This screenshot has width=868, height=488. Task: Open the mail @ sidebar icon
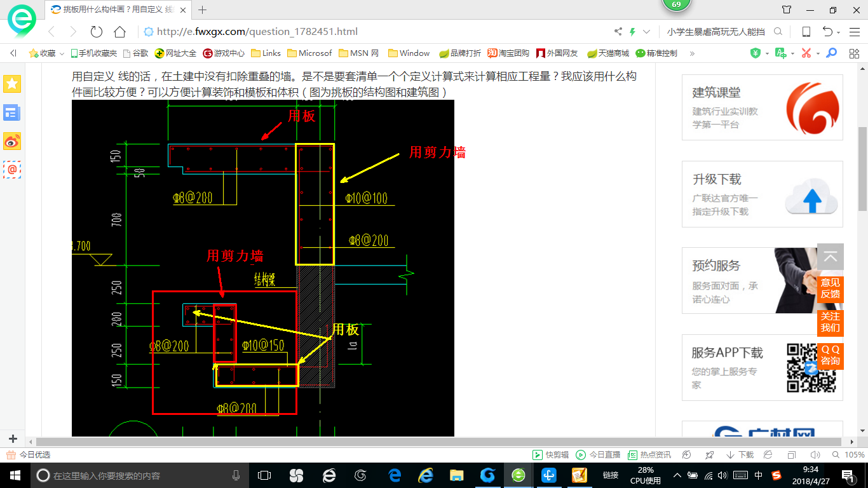coord(12,170)
